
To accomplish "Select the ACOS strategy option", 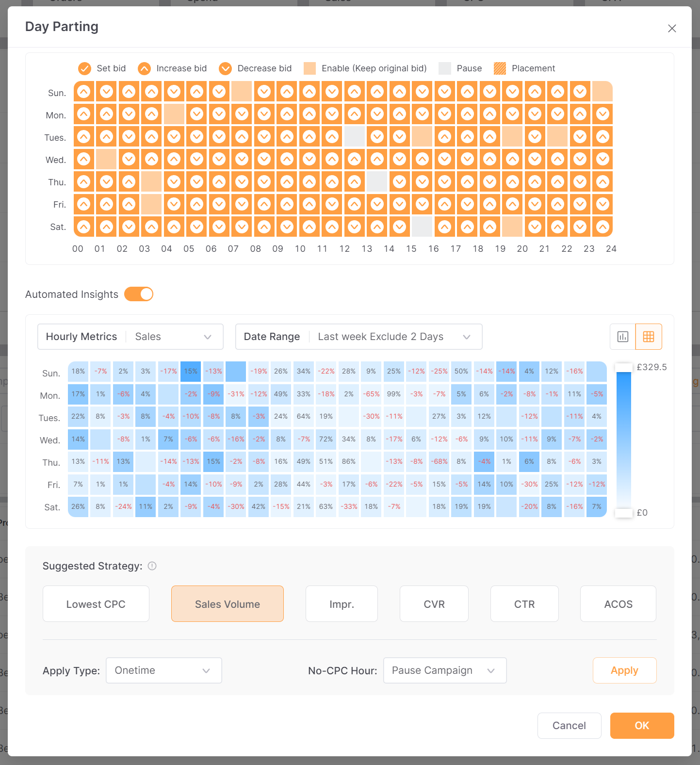I will pos(618,604).
